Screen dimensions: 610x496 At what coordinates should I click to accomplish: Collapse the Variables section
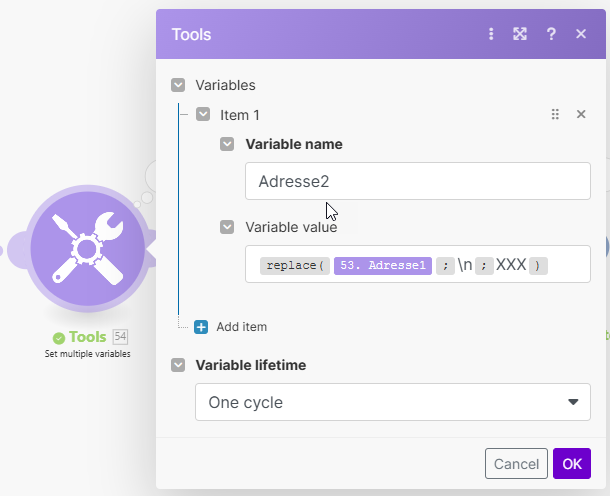[178, 86]
